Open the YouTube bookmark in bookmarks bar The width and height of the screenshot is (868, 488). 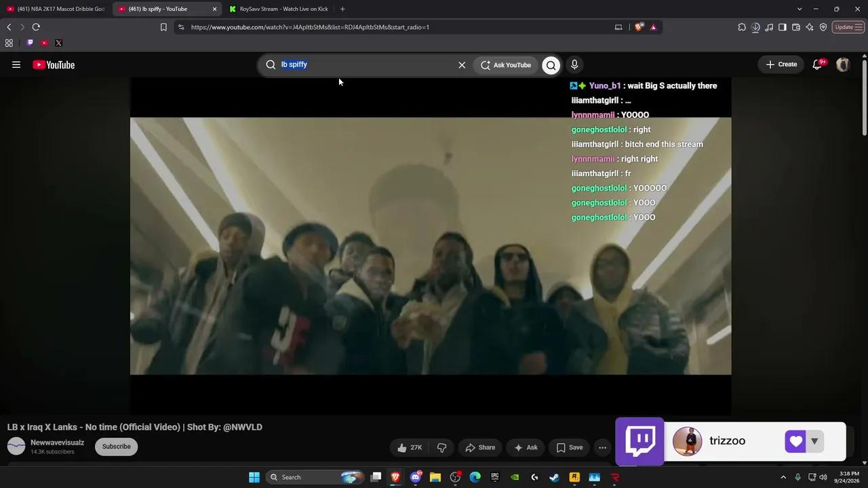44,43
